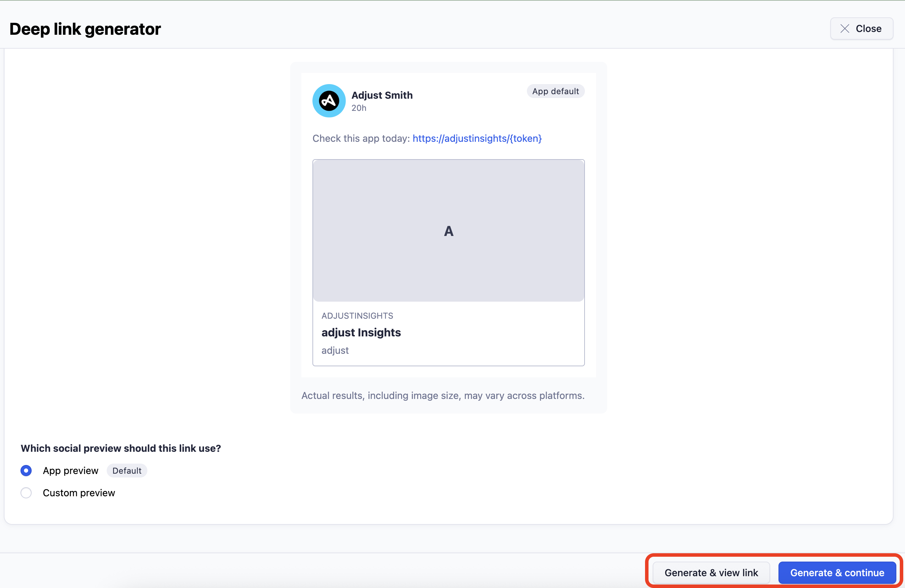This screenshot has width=905, height=588.
Task: Click the adjust Insights preview title
Action: coord(361,333)
